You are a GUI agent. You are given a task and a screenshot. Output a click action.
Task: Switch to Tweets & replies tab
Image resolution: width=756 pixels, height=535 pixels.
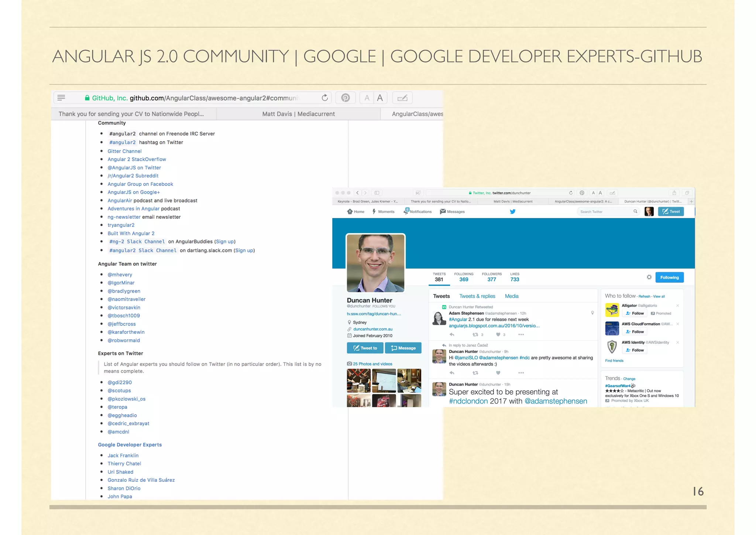pyautogui.click(x=477, y=296)
